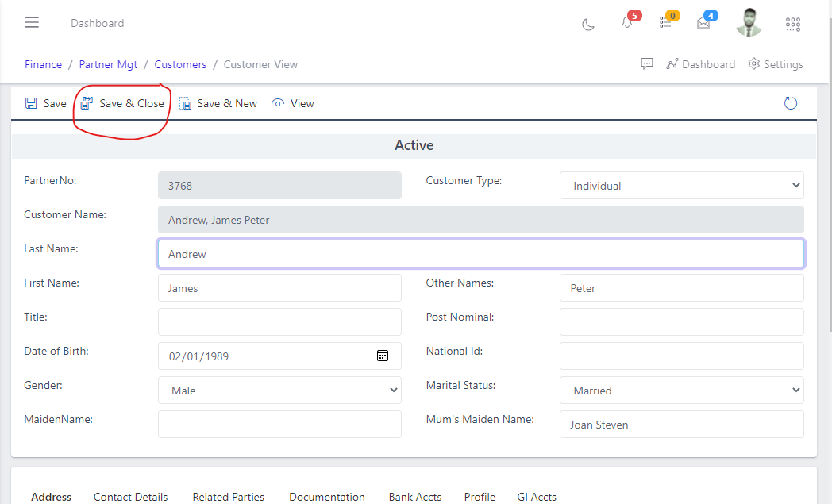Open the Date of Birth calendar picker
The height and width of the screenshot is (504, 832).
[383, 356]
